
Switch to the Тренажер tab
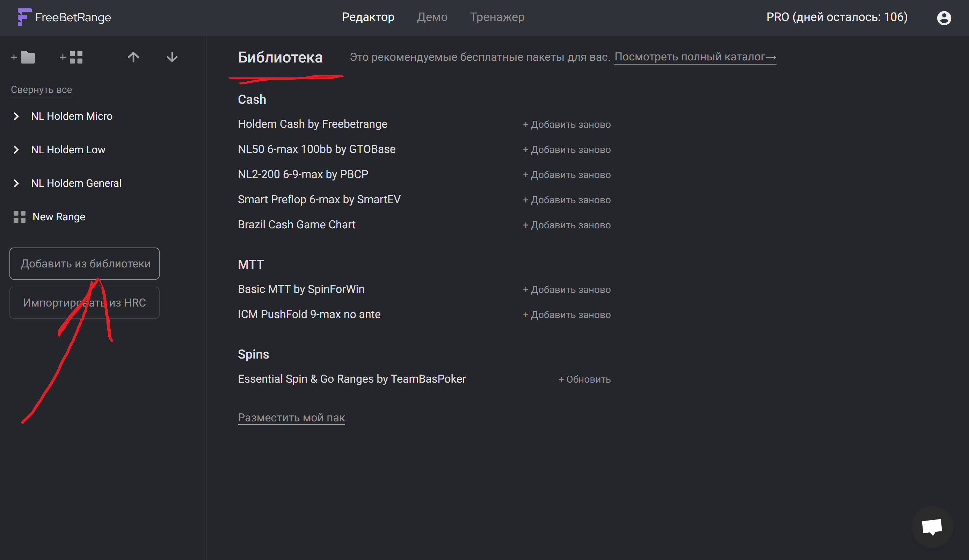tap(497, 17)
